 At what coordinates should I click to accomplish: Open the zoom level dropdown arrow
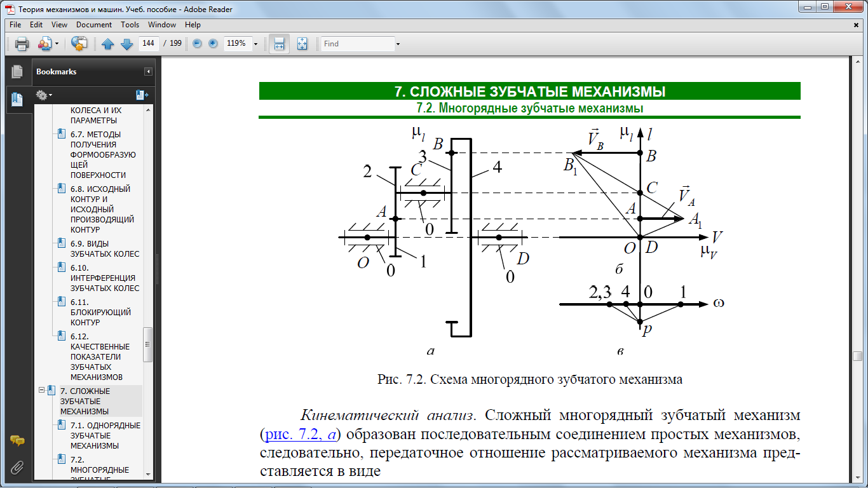[x=255, y=44]
